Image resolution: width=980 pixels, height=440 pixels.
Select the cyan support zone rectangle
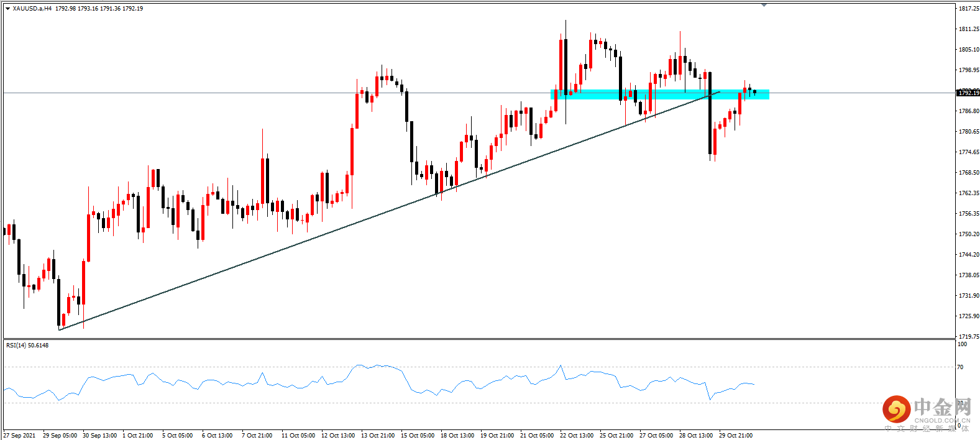[660, 94]
